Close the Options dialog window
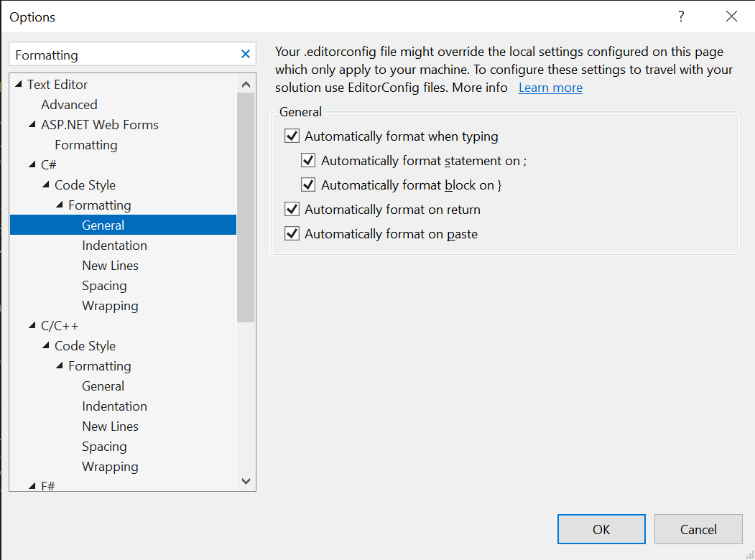Viewport: 755px width, 560px height. pos(731,17)
